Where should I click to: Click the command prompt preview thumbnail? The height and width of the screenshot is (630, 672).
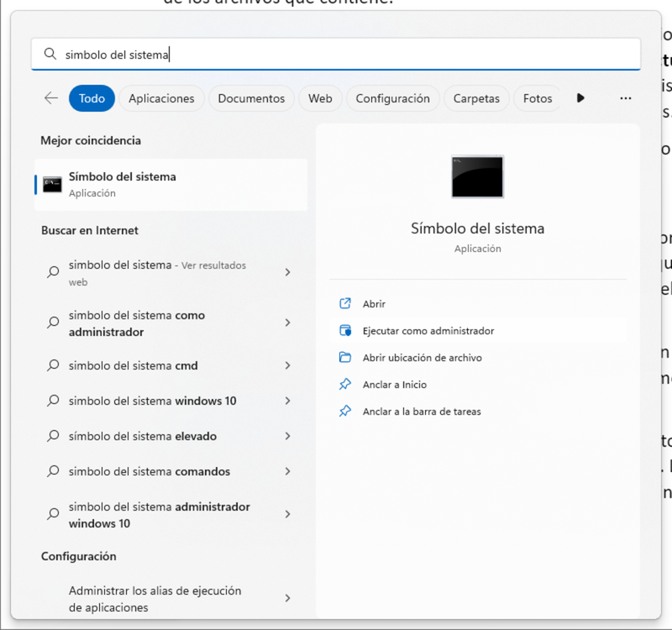[477, 176]
